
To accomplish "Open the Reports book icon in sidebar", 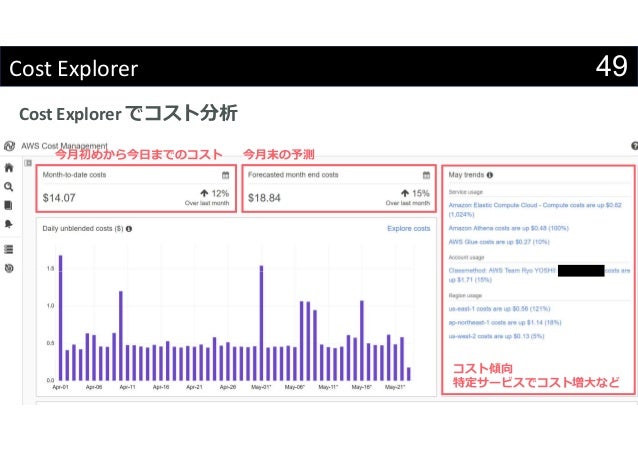I will [x=8, y=205].
